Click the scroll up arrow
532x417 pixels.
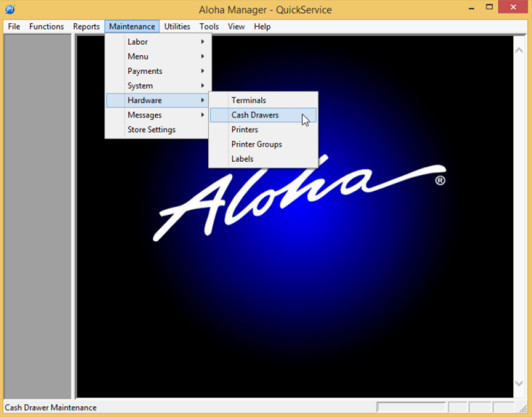tap(519, 51)
